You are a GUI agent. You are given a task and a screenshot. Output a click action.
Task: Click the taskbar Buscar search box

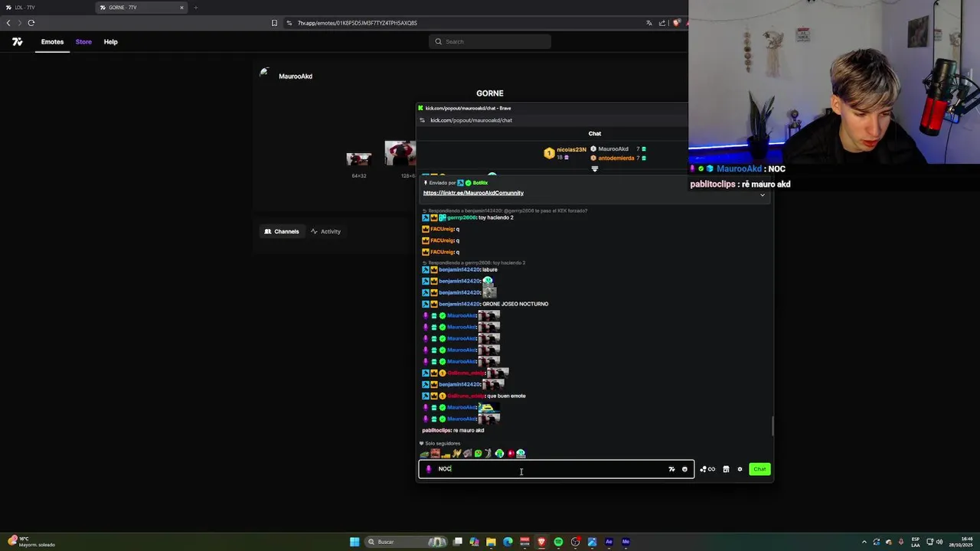[x=406, y=542]
